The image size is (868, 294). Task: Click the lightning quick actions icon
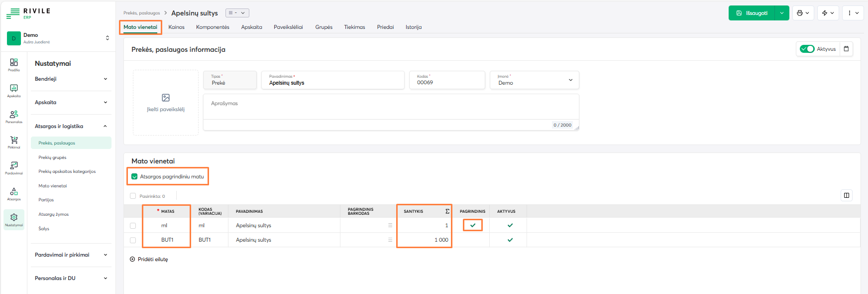click(828, 13)
